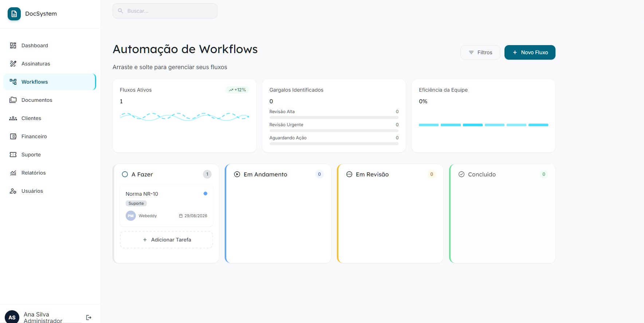Click the +12% trend badge
The height and width of the screenshot is (323, 644).
(237, 90)
